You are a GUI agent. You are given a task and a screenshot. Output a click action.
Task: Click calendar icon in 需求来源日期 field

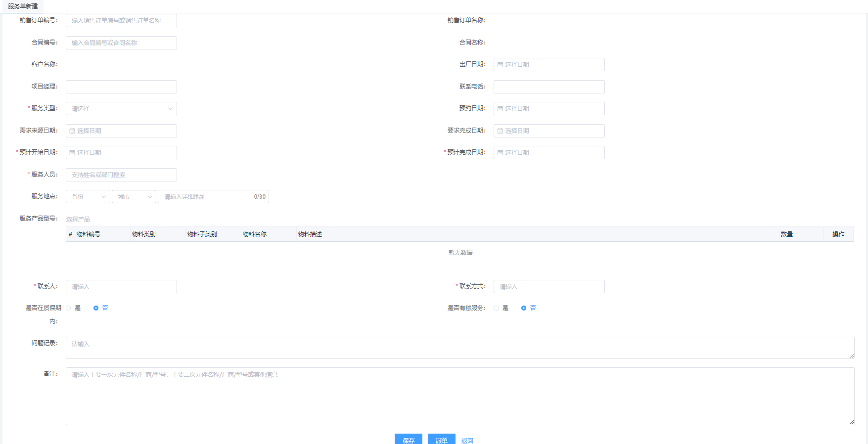72,131
